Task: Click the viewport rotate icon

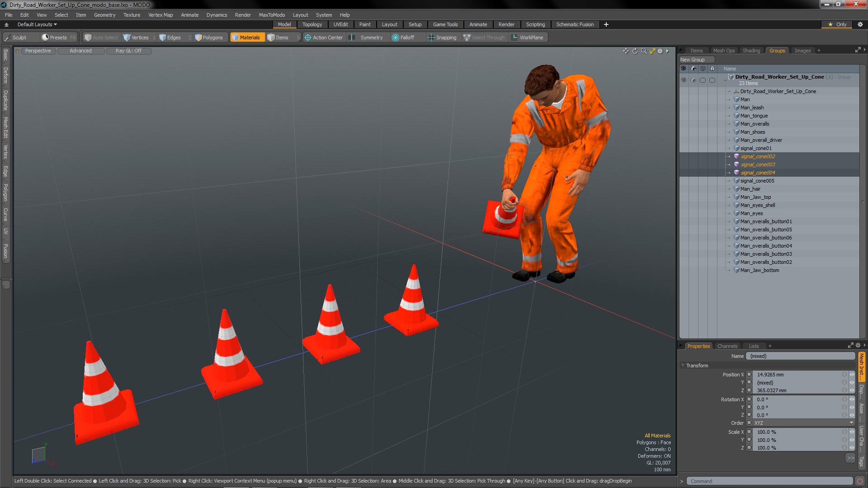Action: [x=635, y=51]
